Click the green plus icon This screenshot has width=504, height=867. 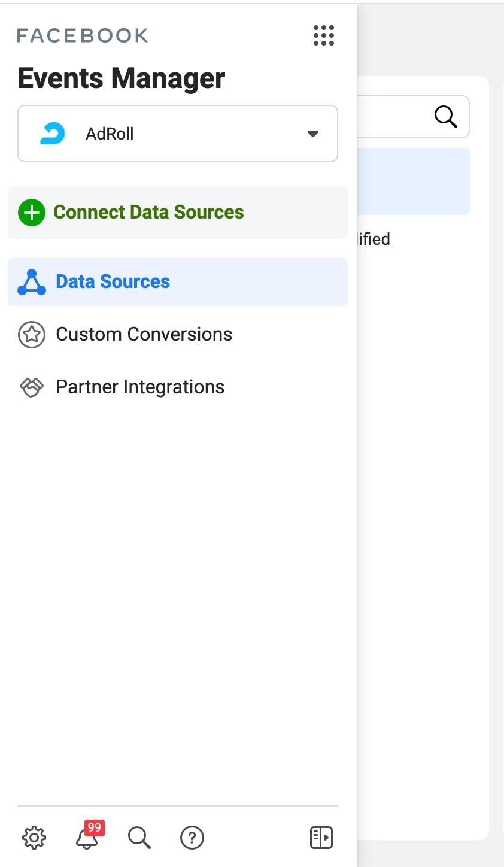[32, 213]
